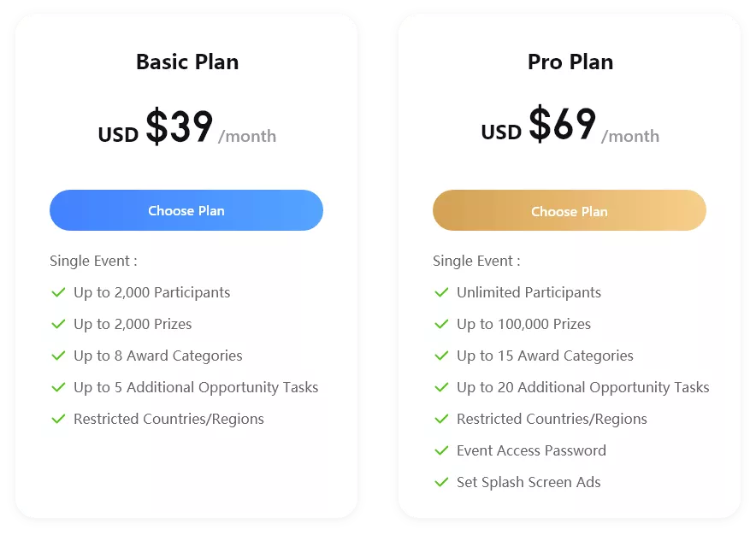Click Basic plan Restricted Countries/Regions text
This screenshot has height=535, width=756.
[x=168, y=419]
